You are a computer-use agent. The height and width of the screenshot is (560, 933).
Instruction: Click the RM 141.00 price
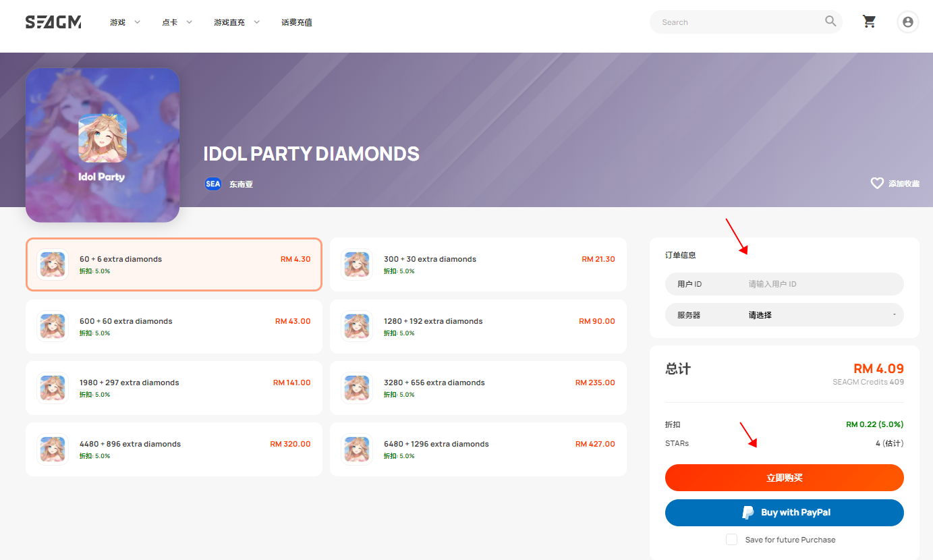292,383
